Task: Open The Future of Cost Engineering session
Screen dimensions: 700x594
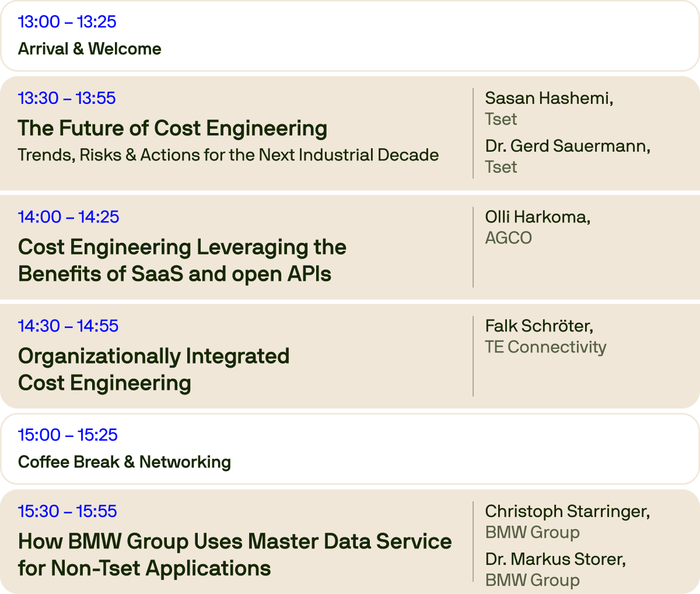Action: click(172, 128)
